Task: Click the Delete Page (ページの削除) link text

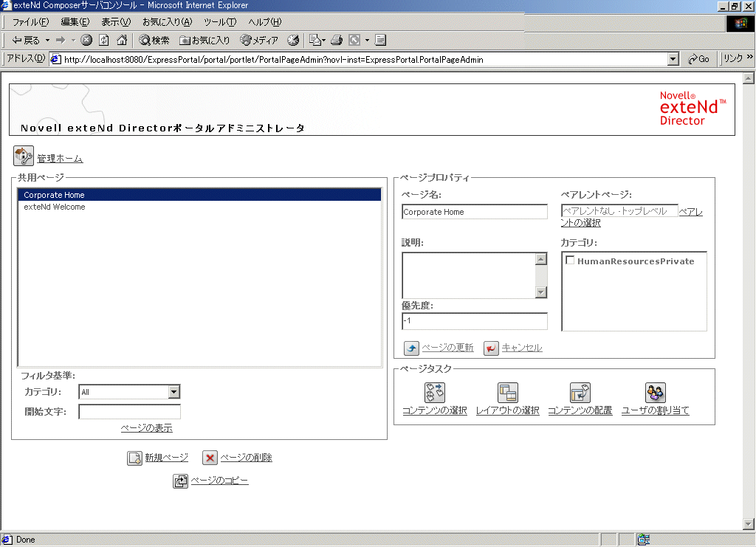Action: tap(246, 458)
